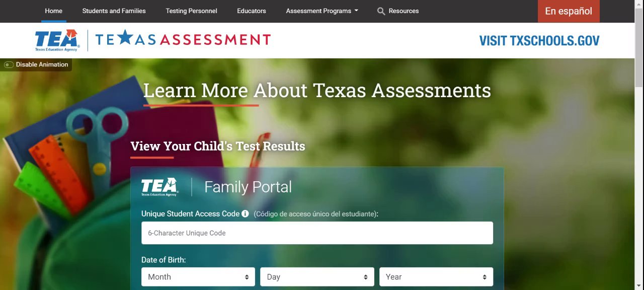Click the 'Learn More About Texas Assessments' heading

[317, 91]
